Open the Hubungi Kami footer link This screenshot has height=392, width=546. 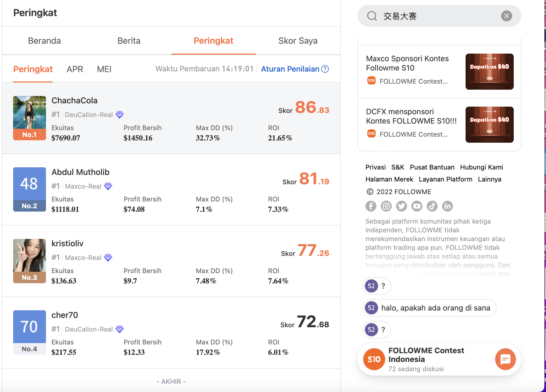[x=481, y=167]
